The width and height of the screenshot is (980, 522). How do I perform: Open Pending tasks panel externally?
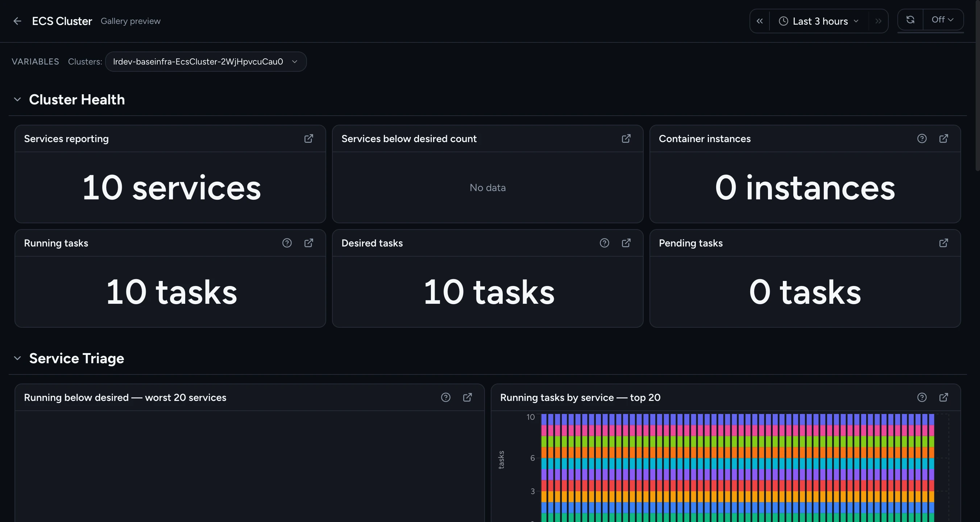click(943, 243)
